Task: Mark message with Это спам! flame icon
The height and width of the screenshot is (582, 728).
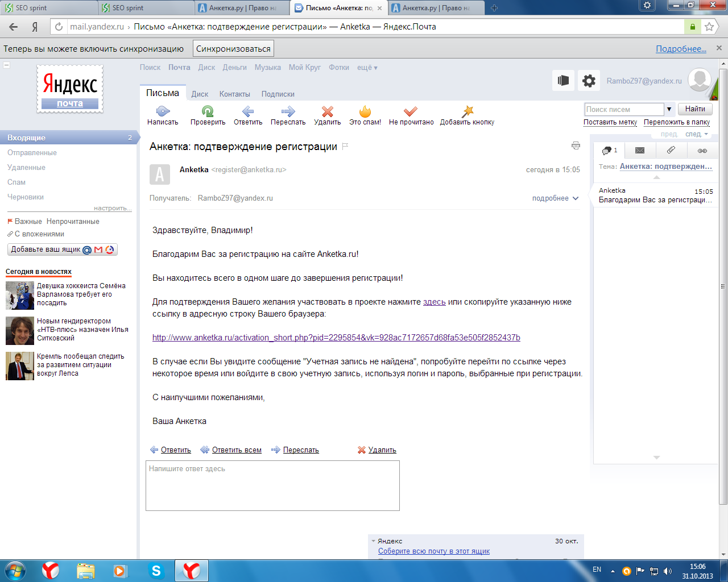Action: (x=365, y=111)
